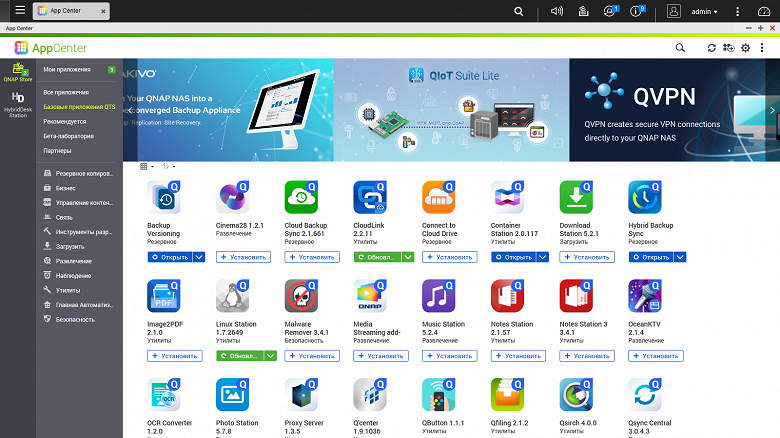The width and height of the screenshot is (780, 438).
Task: Install OceanKTV with Установить button
Action: tap(656, 356)
